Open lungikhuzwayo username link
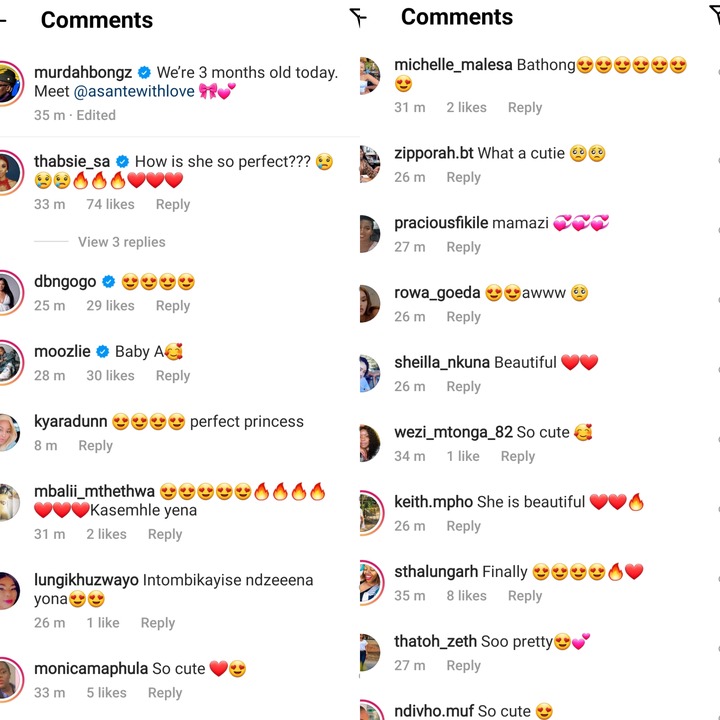The height and width of the screenshot is (720, 720). [x=86, y=579]
